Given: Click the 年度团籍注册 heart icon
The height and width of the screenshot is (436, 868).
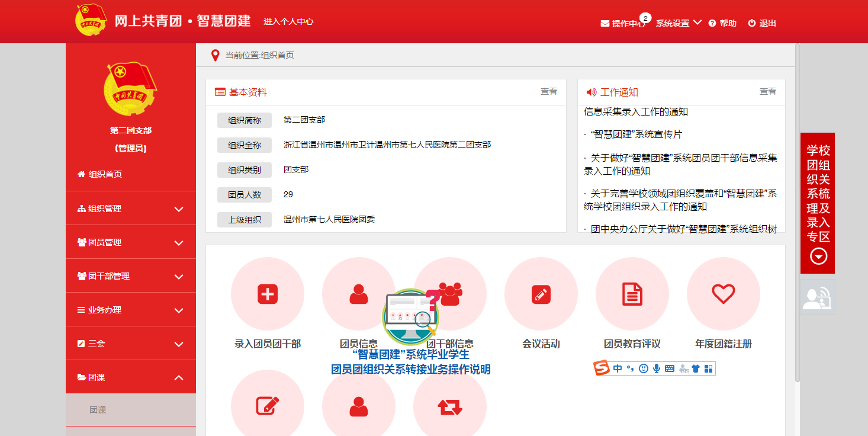Looking at the screenshot, I should tap(723, 294).
